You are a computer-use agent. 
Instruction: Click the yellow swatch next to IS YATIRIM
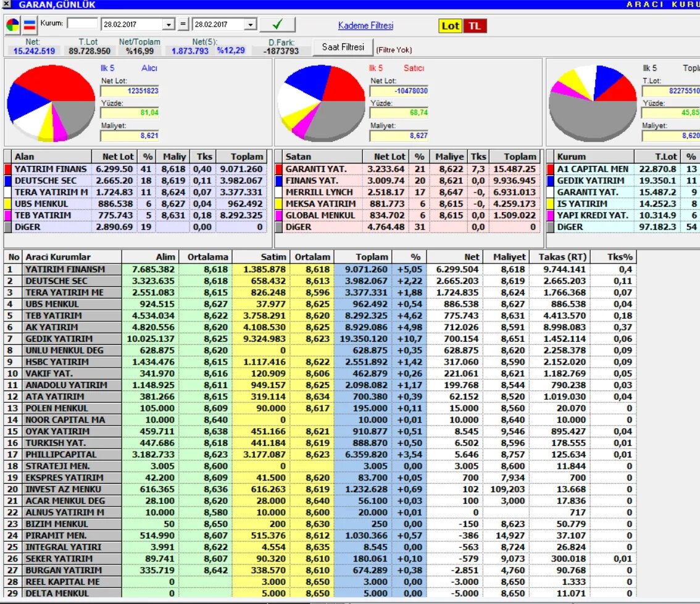550,204
